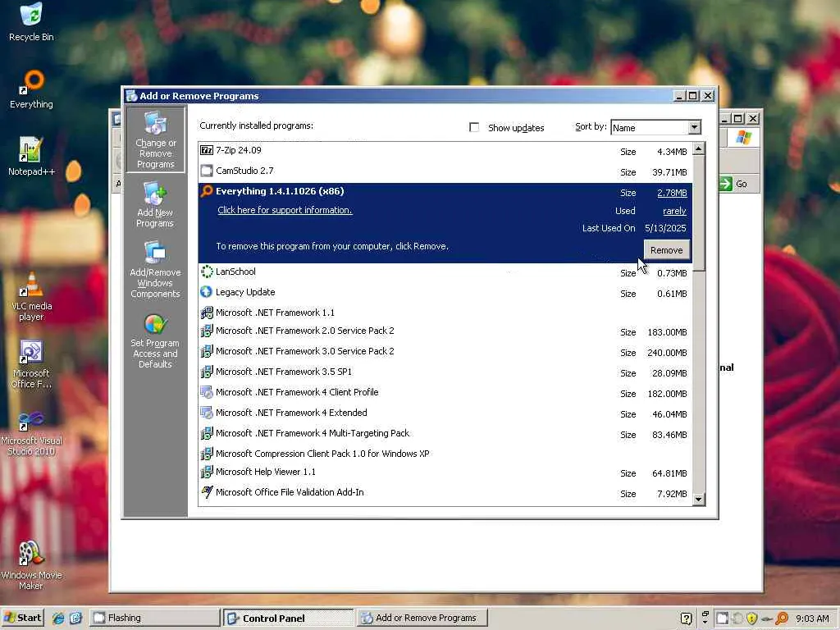Image resolution: width=840 pixels, height=630 pixels.
Task: Click the rarely used frequency link
Action: (x=674, y=211)
